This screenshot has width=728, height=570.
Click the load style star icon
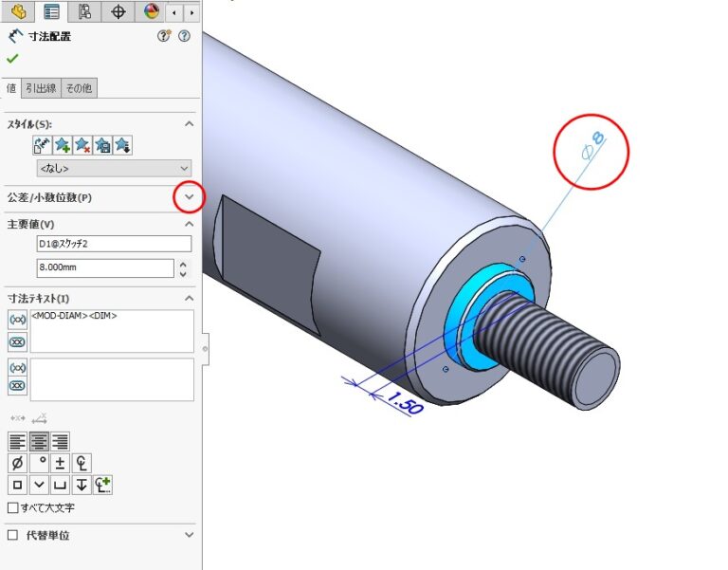(122, 145)
